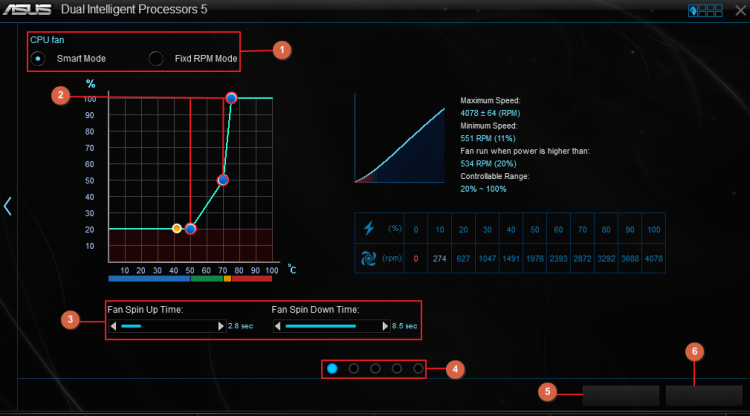Select the Smart Mode radio button
The image size is (750, 416).
38,58
